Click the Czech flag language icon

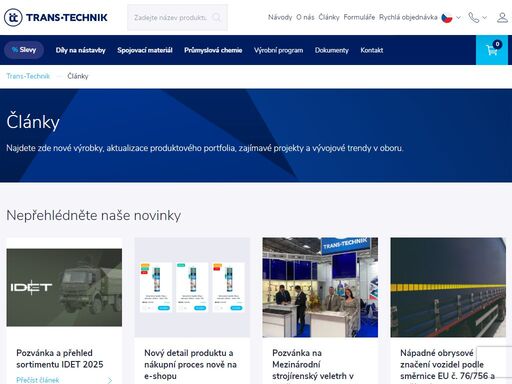[x=447, y=17]
